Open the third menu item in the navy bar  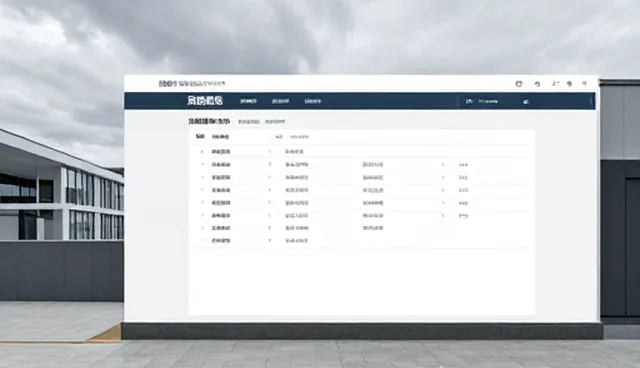click(x=313, y=101)
